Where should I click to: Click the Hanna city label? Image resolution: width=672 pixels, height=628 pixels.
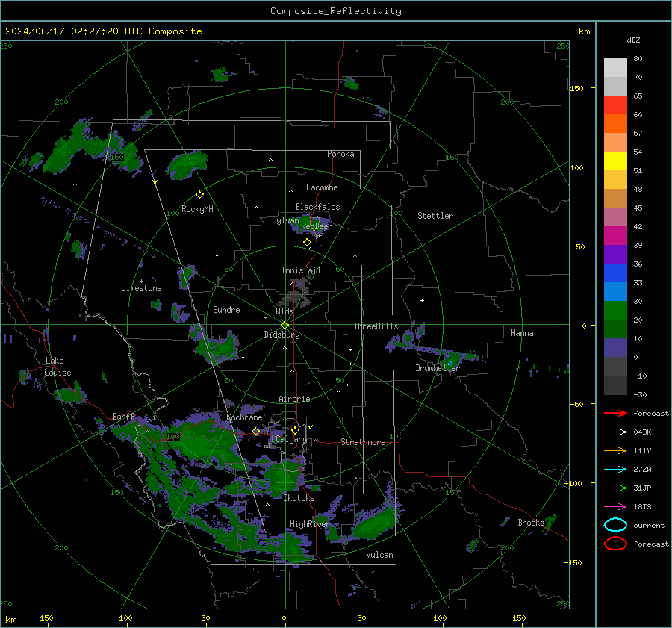tap(522, 333)
